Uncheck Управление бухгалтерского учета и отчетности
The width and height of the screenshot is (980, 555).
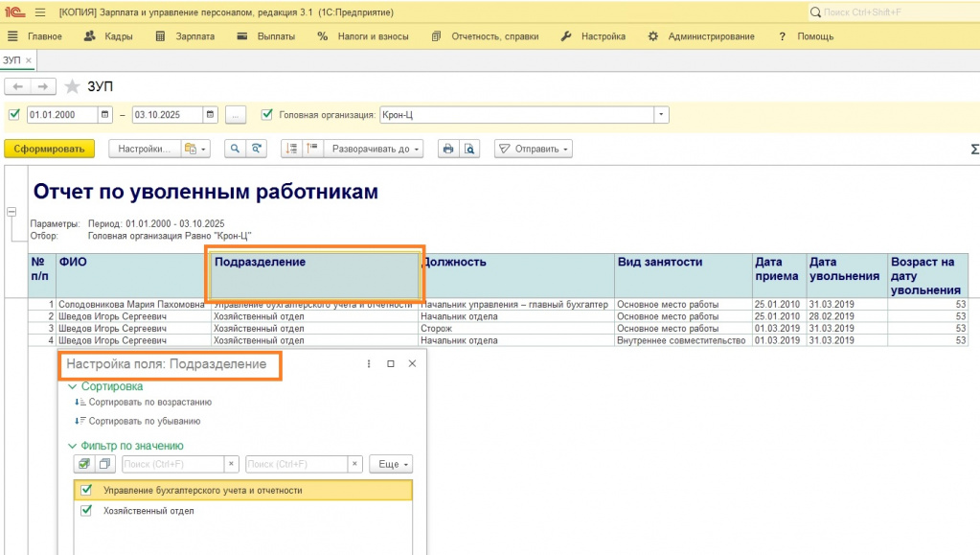coord(86,490)
